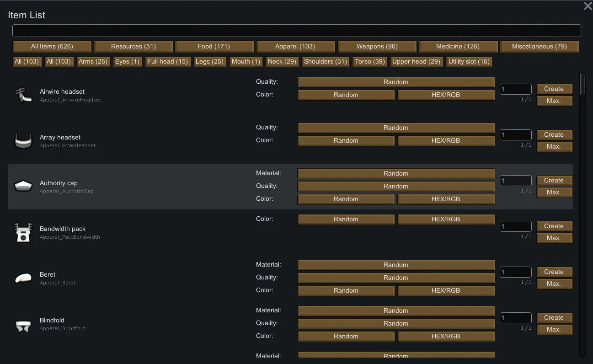Image resolution: width=593 pixels, height=364 pixels.
Task: Filter apparel by Torso (39)
Action: (x=369, y=62)
